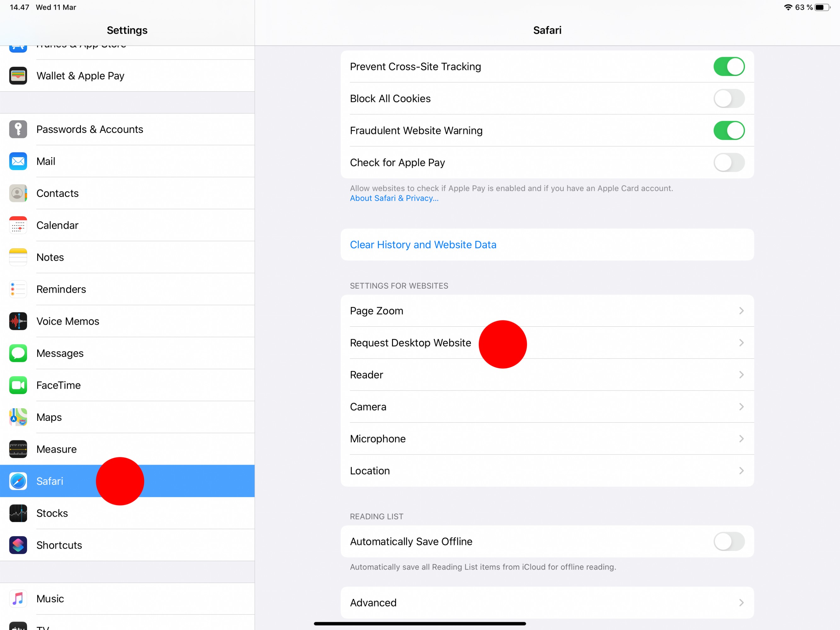Image resolution: width=840 pixels, height=630 pixels.
Task: Enable Block All Cookies switch
Action: point(729,98)
